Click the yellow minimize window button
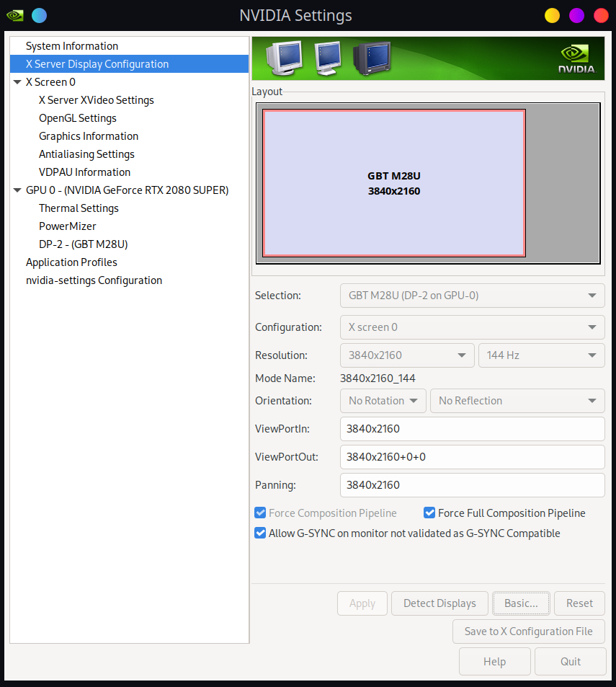 (552, 16)
